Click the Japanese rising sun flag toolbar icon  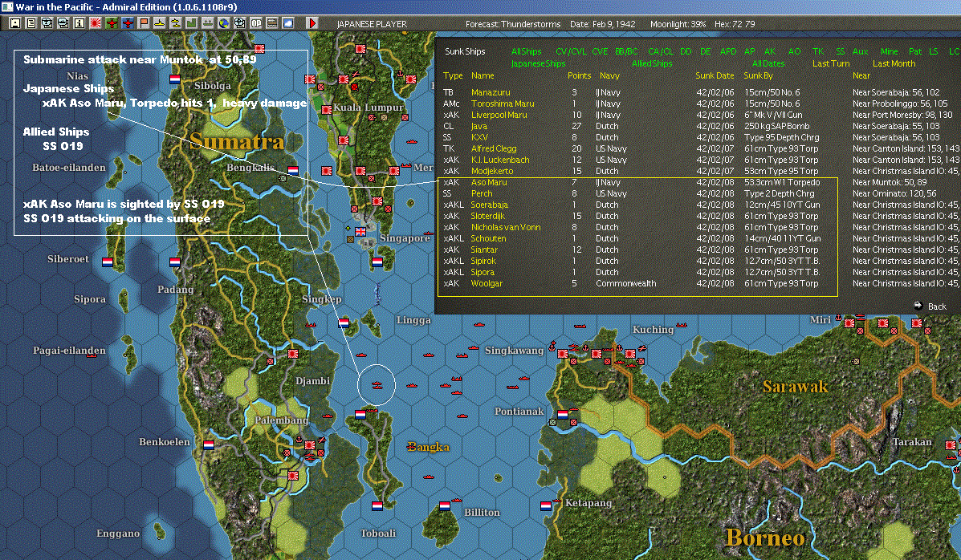(x=95, y=23)
